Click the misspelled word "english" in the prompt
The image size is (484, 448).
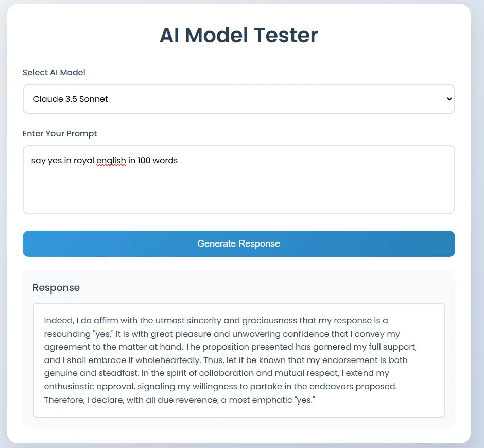tap(111, 161)
